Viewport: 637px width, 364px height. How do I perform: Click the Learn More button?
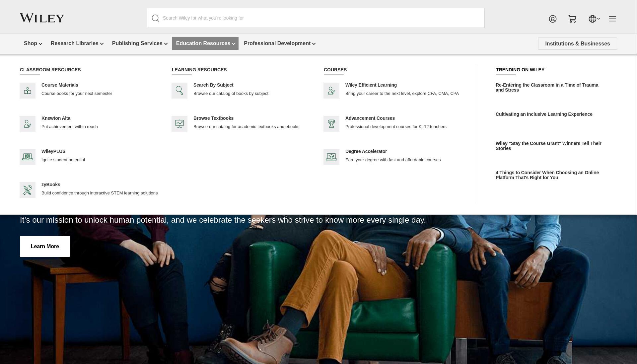pyautogui.click(x=45, y=247)
